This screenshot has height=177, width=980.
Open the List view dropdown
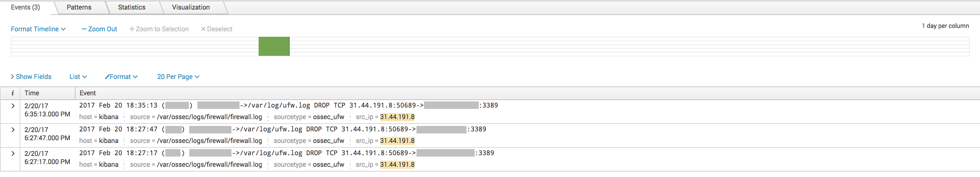pos(78,77)
